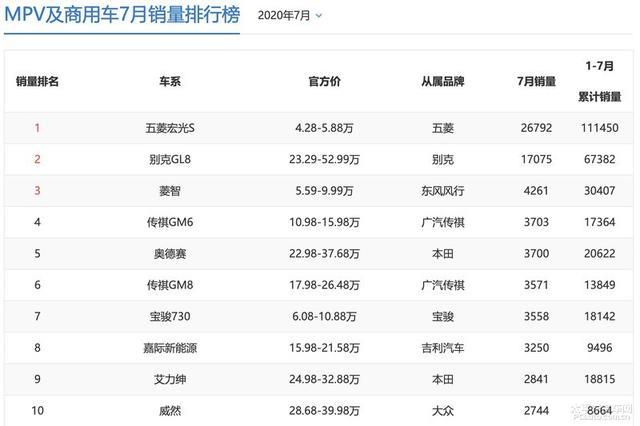Click July sales value 3250
This screenshot has width=640, height=426.
(536, 348)
